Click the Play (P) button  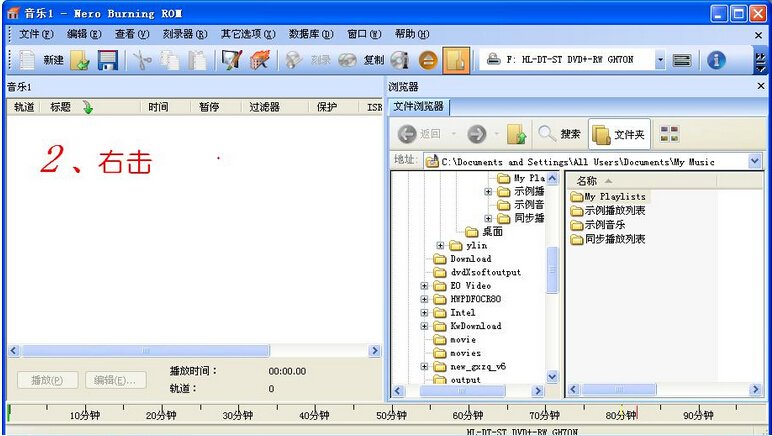pos(47,380)
